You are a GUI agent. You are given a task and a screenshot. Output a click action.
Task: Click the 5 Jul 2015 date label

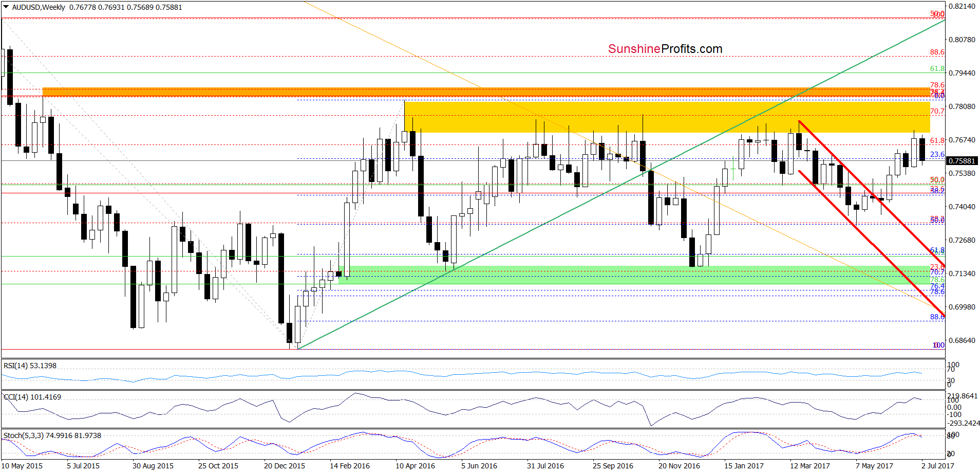83,466
